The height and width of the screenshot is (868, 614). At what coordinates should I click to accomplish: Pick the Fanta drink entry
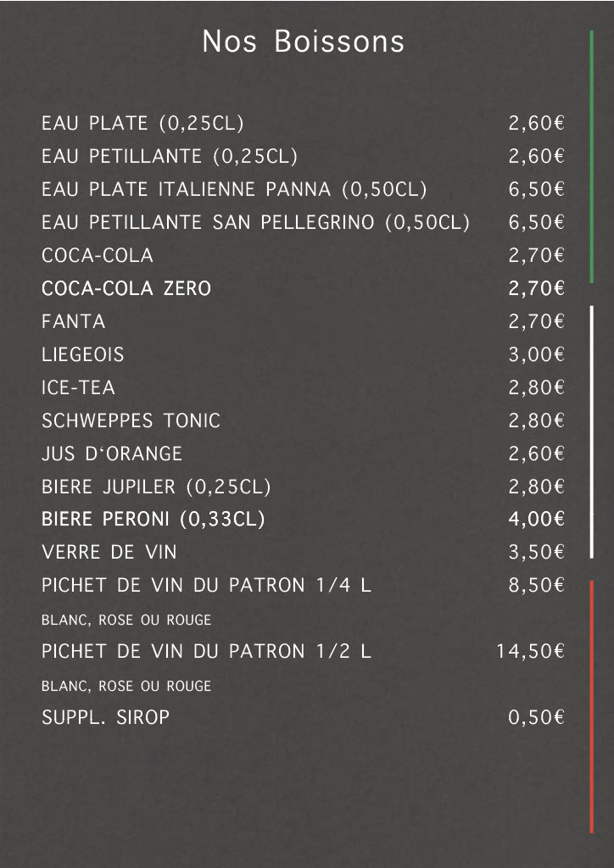tap(74, 322)
